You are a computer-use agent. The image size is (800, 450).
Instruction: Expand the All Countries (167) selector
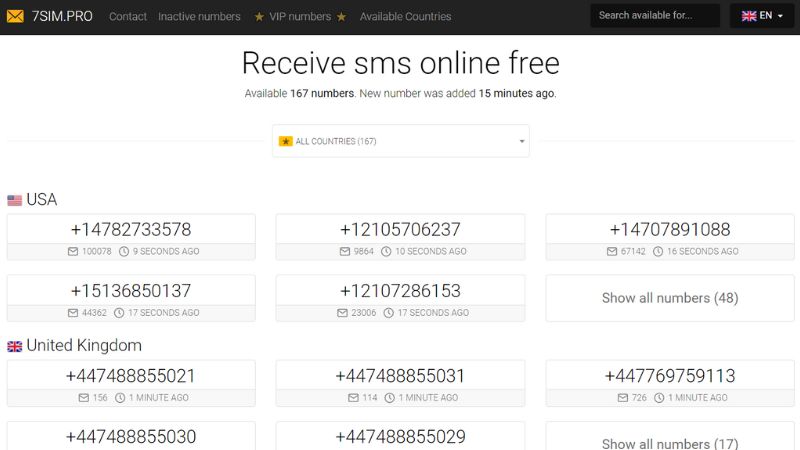[x=400, y=141]
